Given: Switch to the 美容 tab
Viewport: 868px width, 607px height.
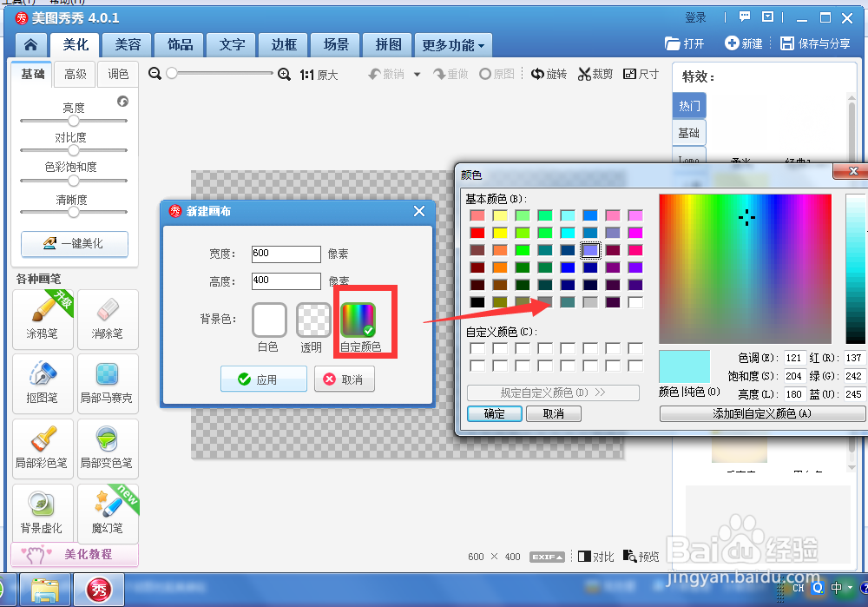Looking at the screenshot, I should (128, 45).
